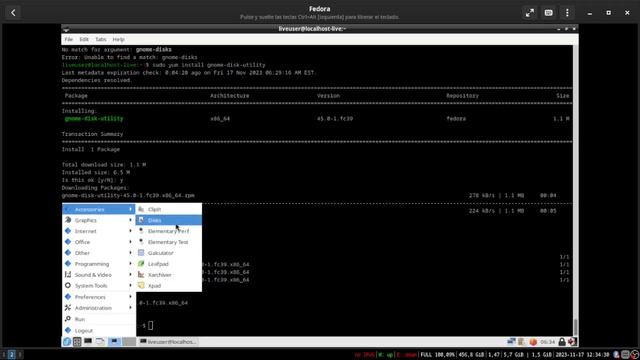The image size is (640, 360).
Task: Expand the Administration category arrow
Action: coord(131,308)
